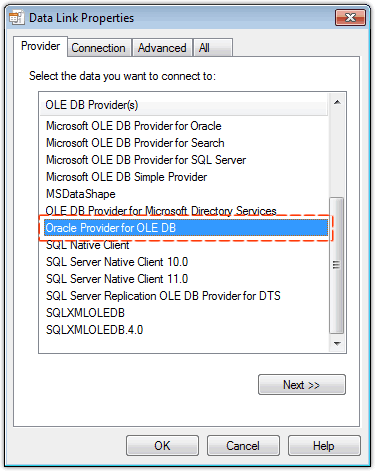This screenshot has width=375, height=471.
Task: Select Microsoft OLE DB Provider for Oracle
Action: pos(134,126)
